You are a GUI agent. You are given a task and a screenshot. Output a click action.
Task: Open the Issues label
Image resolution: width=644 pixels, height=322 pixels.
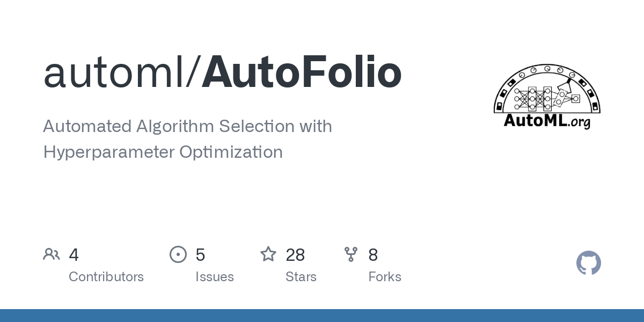215,277
